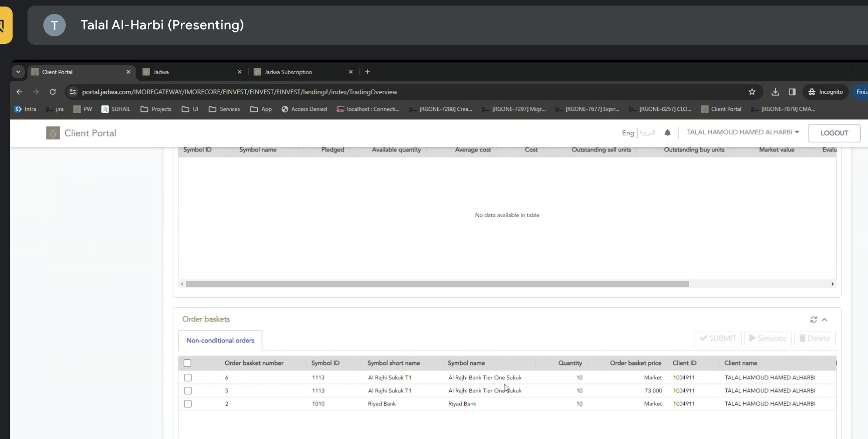Screen dimensions: 868x439
Task: Toggle the select-all orders checkbox
Action: 187,363
